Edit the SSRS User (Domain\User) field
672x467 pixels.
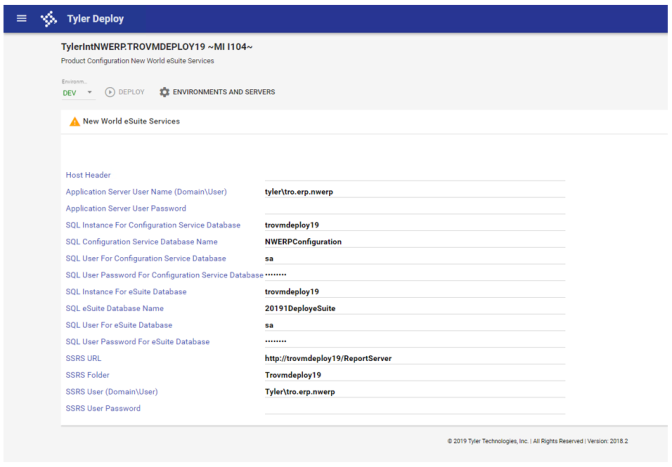[x=415, y=392]
